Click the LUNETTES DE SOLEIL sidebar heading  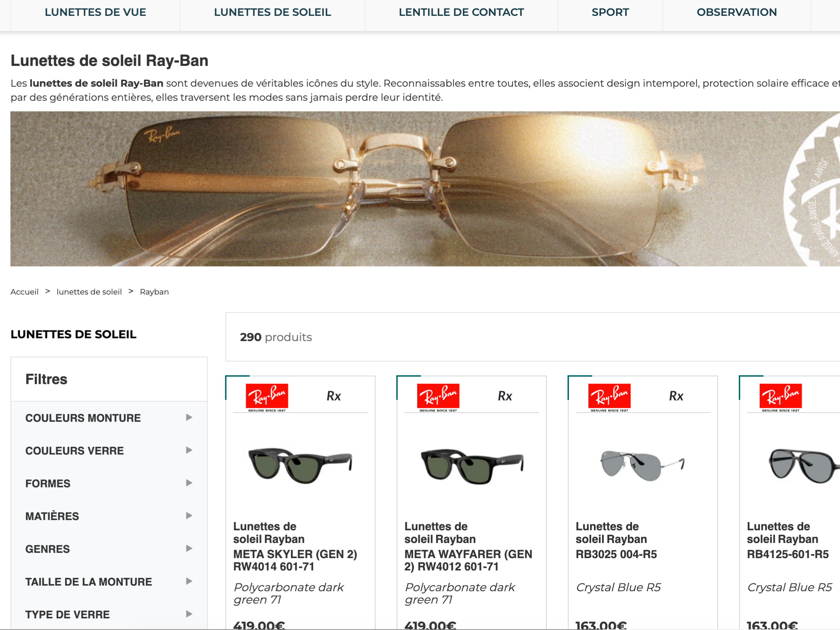pyautogui.click(x=73, y=334)
